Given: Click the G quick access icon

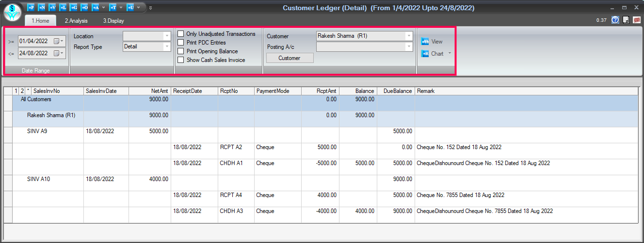Looking at the screenshot, I should pos(74,8).
